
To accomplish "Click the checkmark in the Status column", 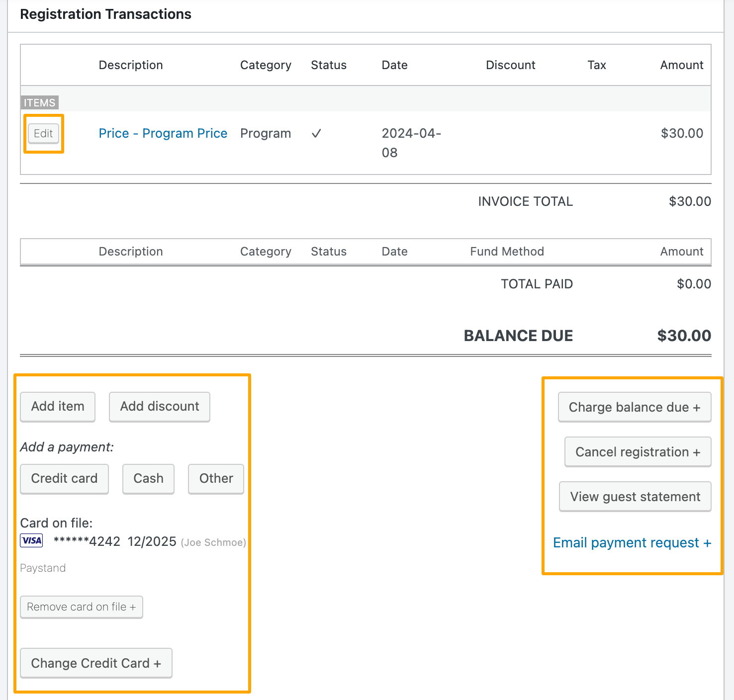I will tap(316, 133).
